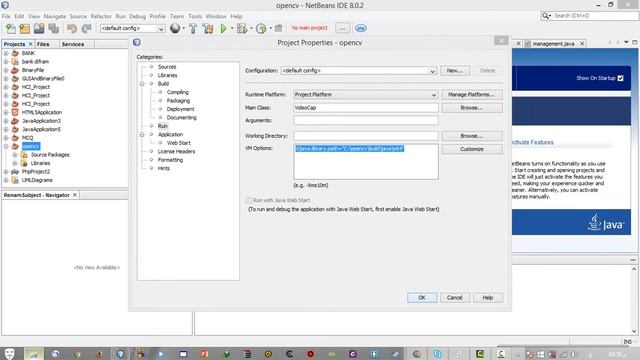Click the Clean and Build icon

coord(208,28)
